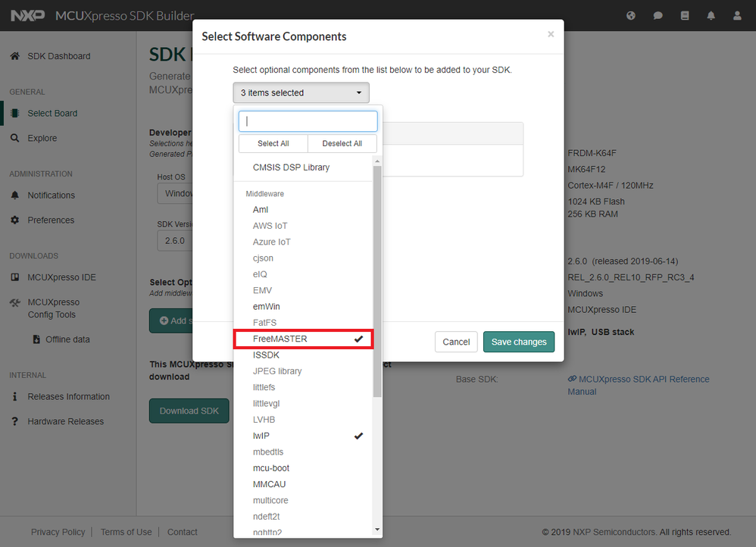Screen dimensions: 756x547
Task: Click the Select All button
Action: point(273,143)
